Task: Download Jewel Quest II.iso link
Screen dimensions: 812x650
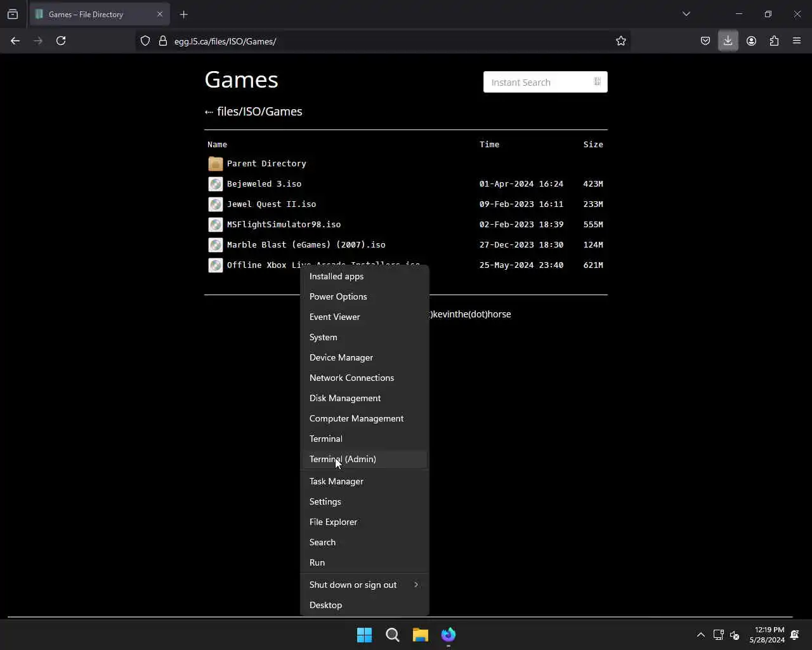Action: click(x=272, y=204)
